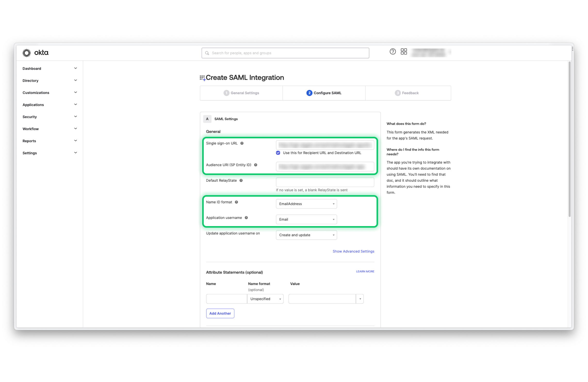Viewport: 588px width, 382px height.
Task: Click the page vertical scrollbar
Action: coord(569,139)
